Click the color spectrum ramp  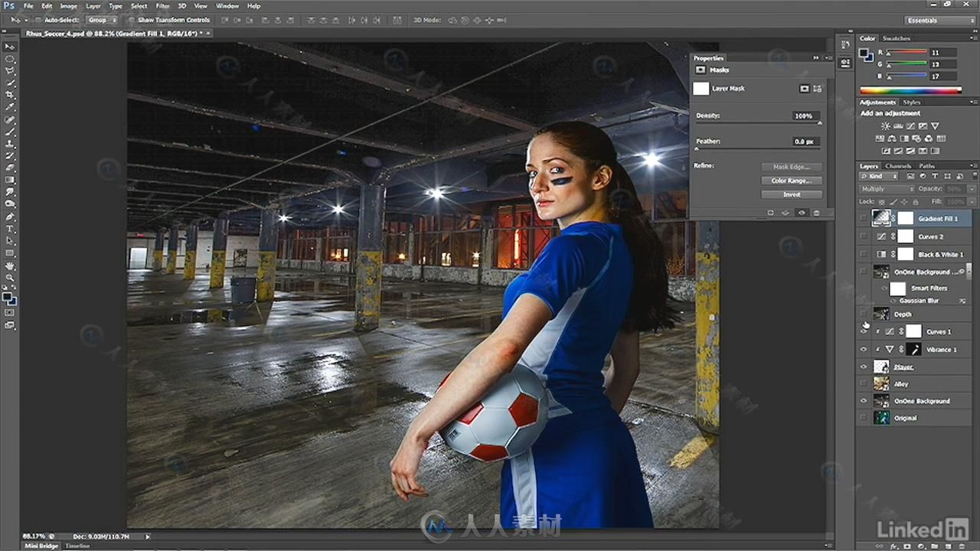(x=910, y=91)
